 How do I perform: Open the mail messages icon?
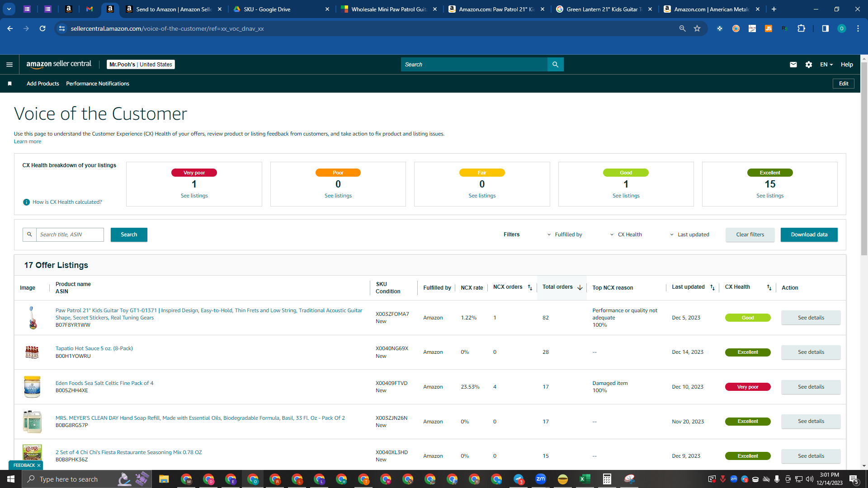click(793, 65)
